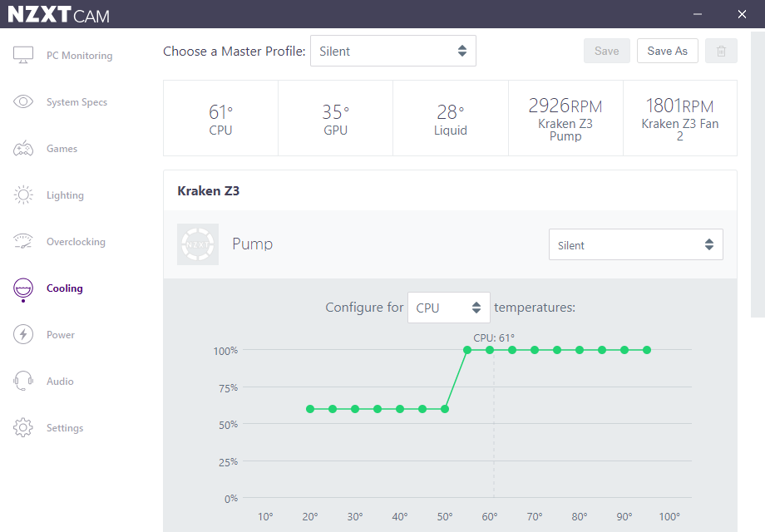The width and height of the screenshot is (765, 532).
Task: Select the 50° point on pump curve
Action: pos(445,409)
